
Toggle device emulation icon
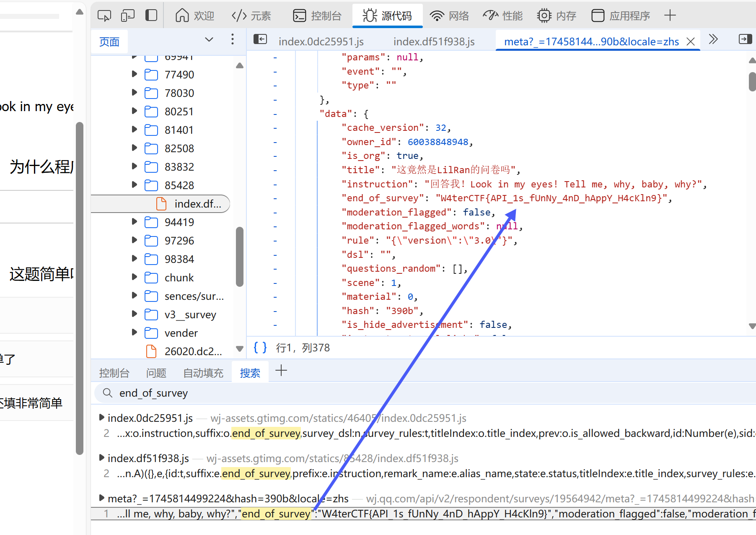(127, 16)
